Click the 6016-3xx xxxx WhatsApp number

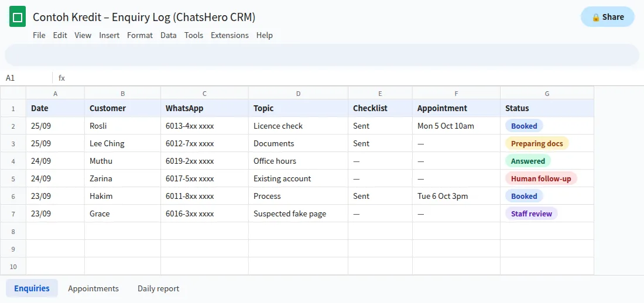click(190, 214)
